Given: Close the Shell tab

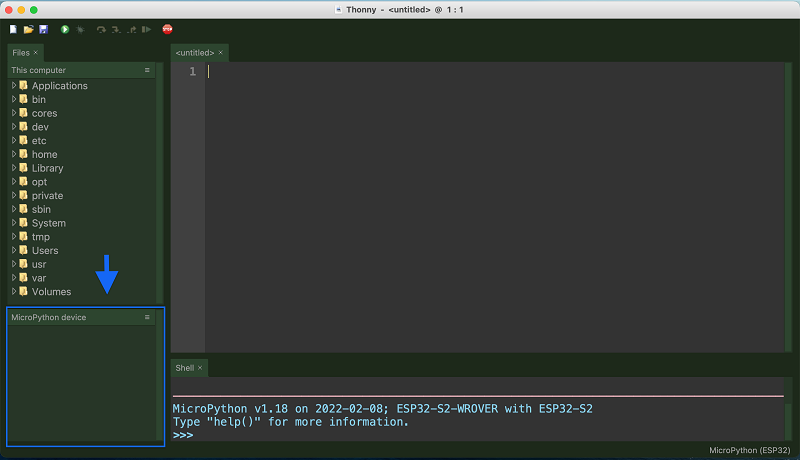Looking at the screenshot, I should (199, 368).
